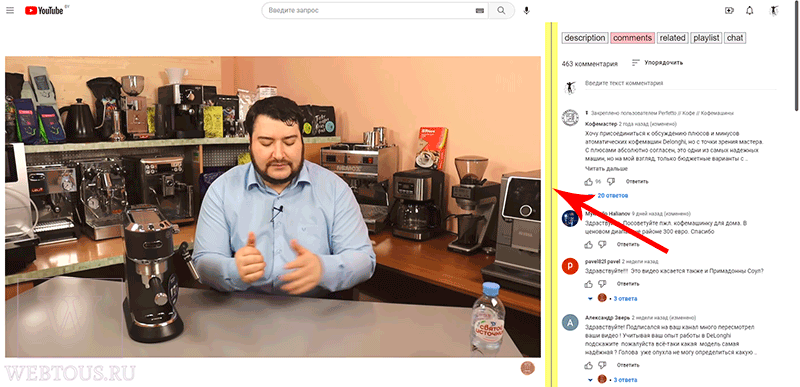Switch to the description tab

tap(585, 38)
